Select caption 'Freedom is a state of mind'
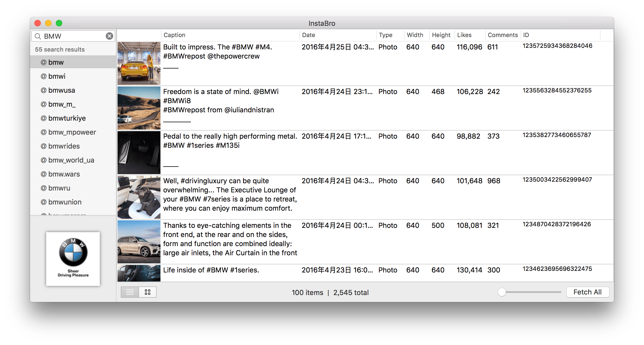The height and width of the screenshot is (345, 644). 207,92
